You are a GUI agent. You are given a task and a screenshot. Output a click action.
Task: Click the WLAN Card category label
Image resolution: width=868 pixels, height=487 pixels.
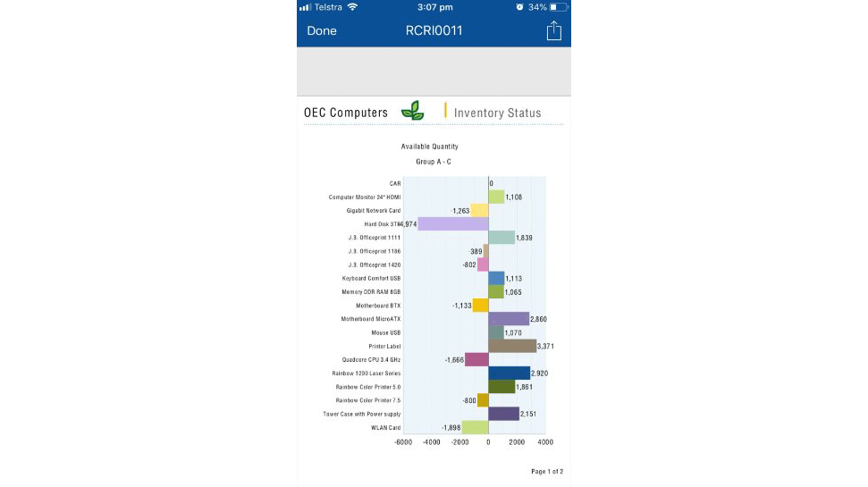pyautogui.click(x=385, y=428)
